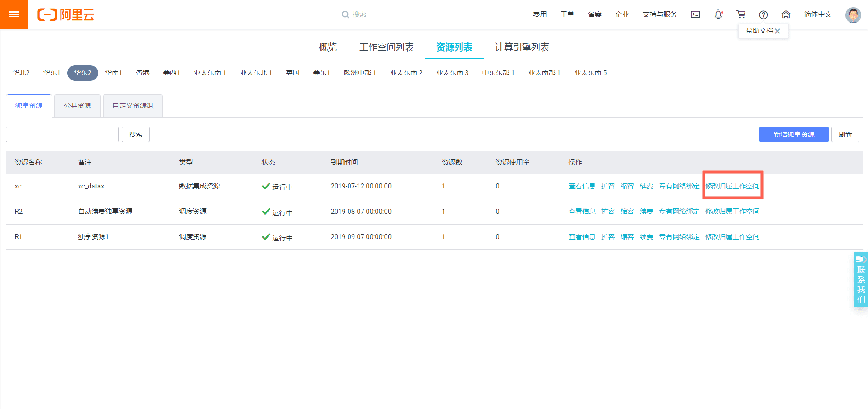Viewport: 868px width, 409px height.
Task: Open the user avatar menu
Action: tap(854, 14)
